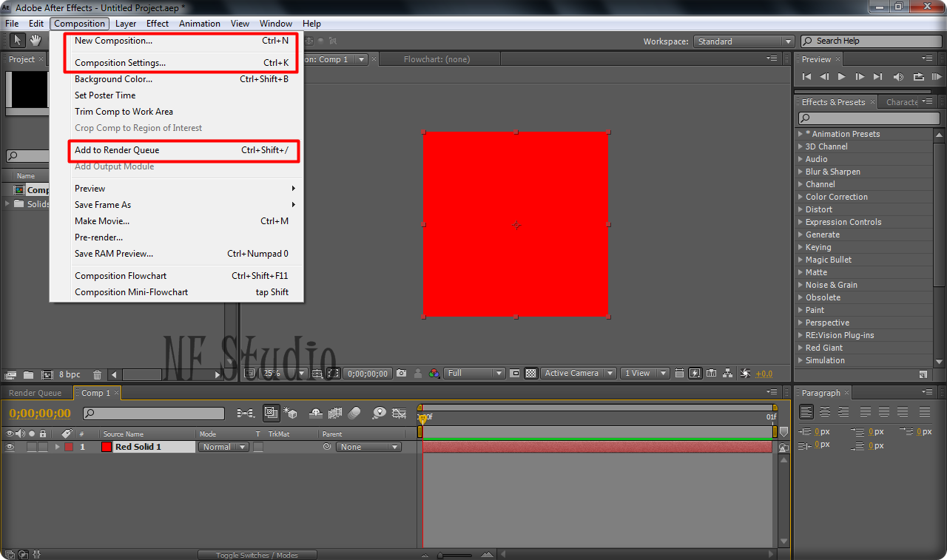
Task: Enable Frame Blending icon in timeline
Action: (x=335, y=413)
